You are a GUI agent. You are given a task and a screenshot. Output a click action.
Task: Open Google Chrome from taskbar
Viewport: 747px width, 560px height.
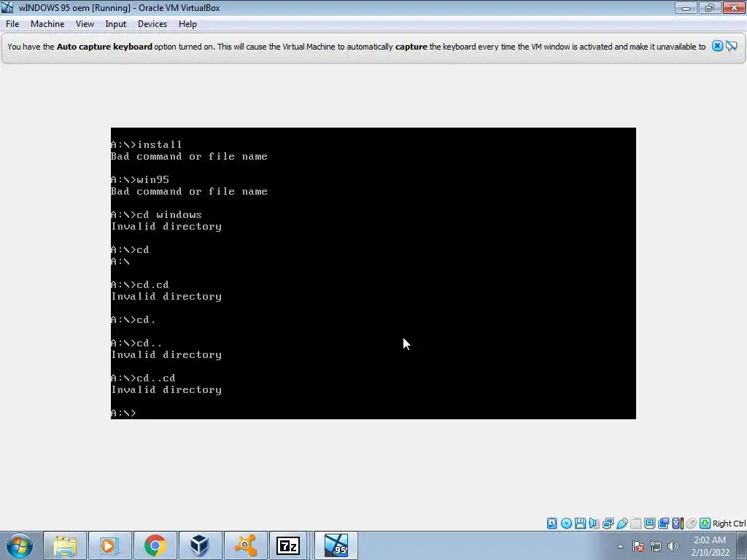point(155,545)
